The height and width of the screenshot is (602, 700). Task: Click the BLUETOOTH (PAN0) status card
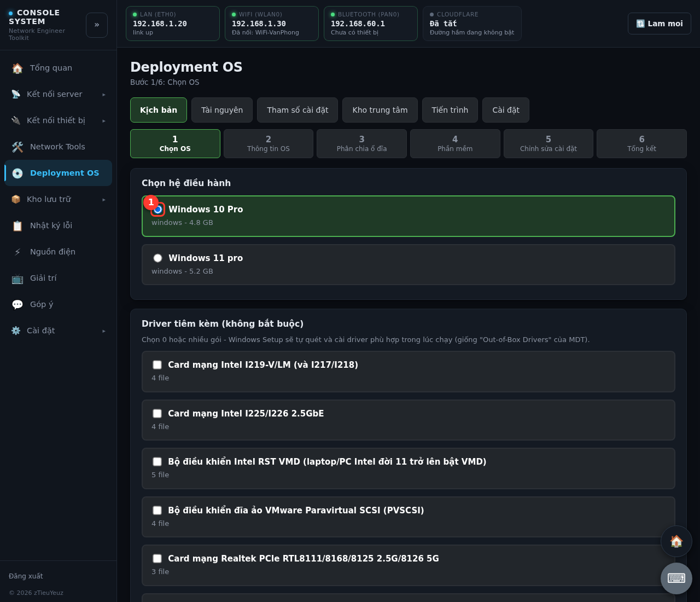pyautogui.click(x=371, y=24)
